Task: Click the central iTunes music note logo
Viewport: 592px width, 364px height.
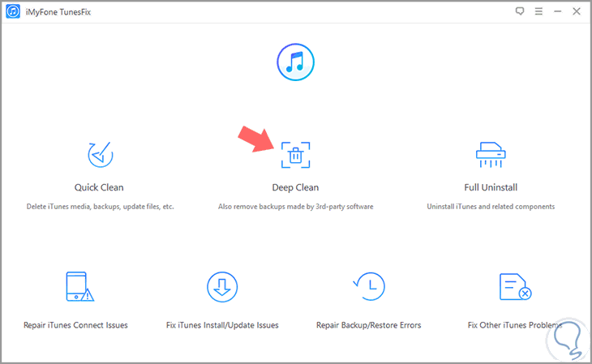Action: 296,62
